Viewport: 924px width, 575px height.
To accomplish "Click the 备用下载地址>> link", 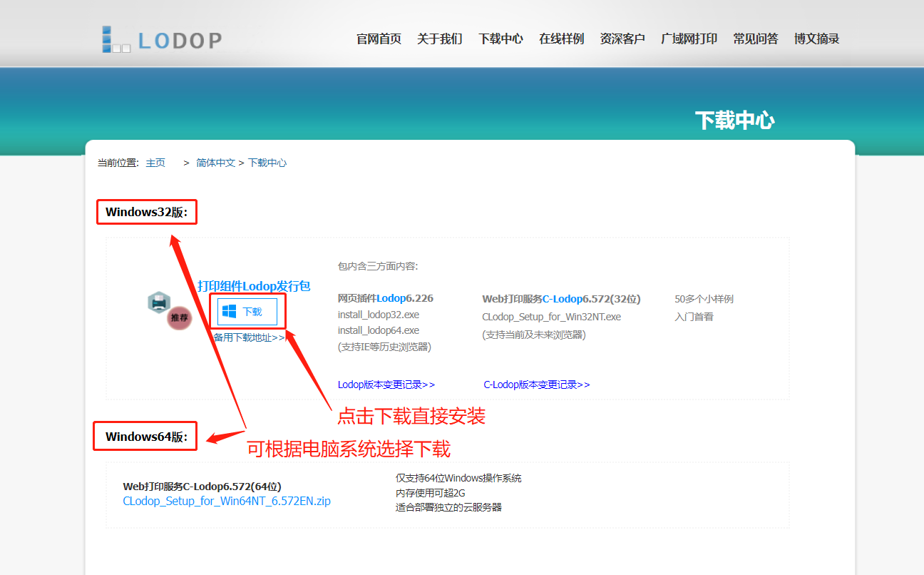I will pyautogui.click(x=249, y=337).
